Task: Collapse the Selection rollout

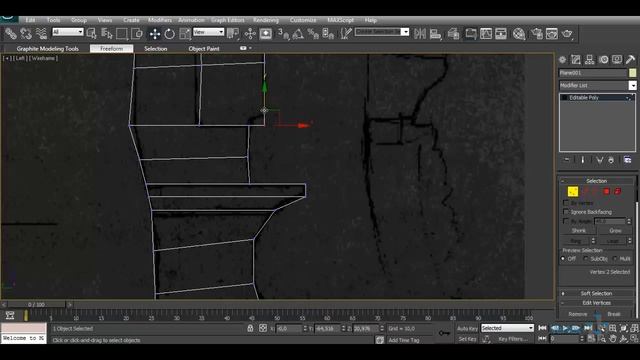Action: coord(596,181)
